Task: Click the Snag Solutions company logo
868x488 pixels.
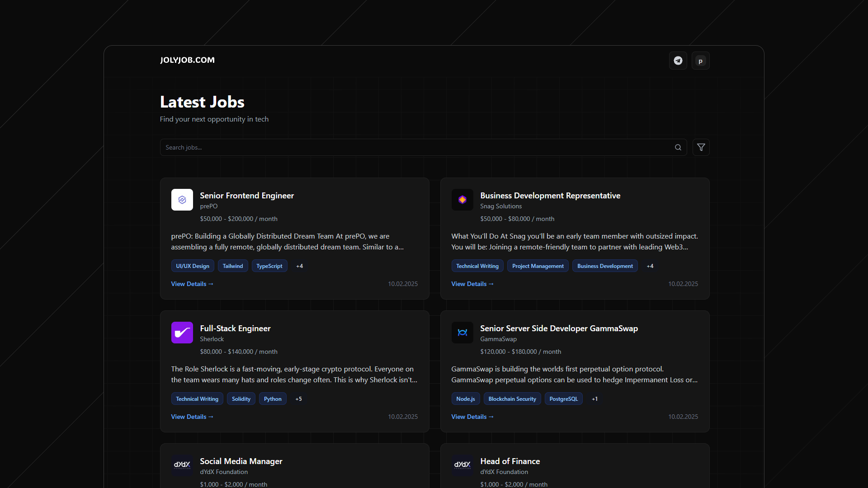Action: (462, 200)
